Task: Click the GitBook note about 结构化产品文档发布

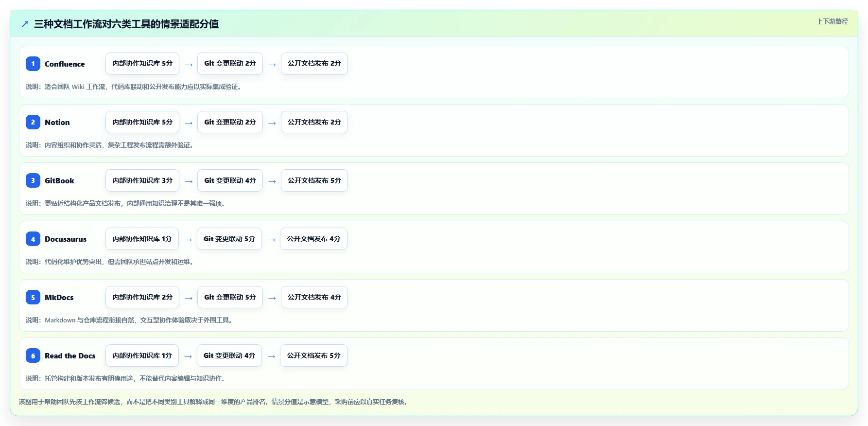Action: coord(126,203)
